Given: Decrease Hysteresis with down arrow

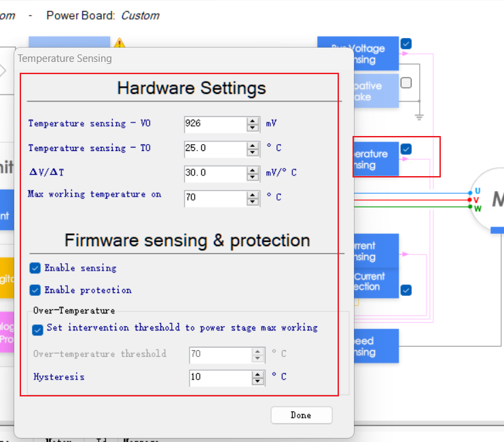Looking at the screenshot, I should click(258, 381).
